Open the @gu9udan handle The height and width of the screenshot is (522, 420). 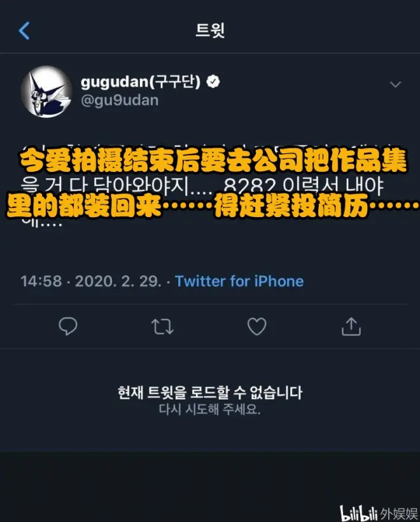pos(120,101)
